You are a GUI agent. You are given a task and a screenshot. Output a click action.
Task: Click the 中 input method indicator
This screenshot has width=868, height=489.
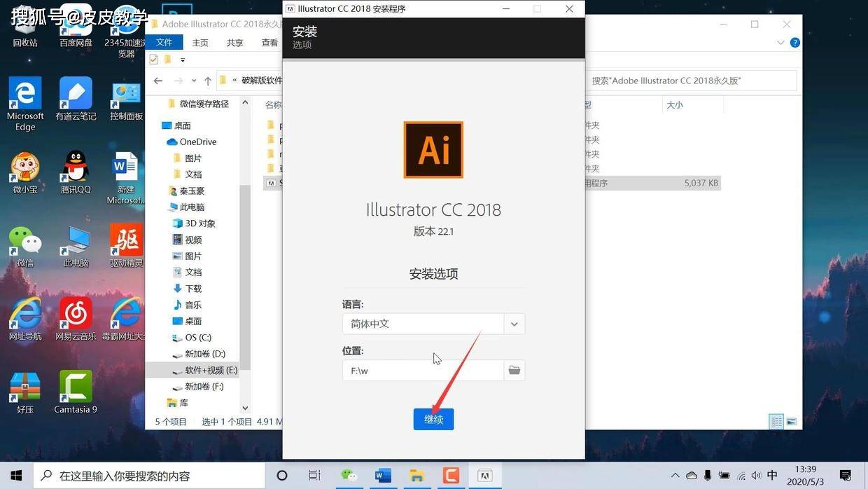pyautogui.click(x=773, y=475)
